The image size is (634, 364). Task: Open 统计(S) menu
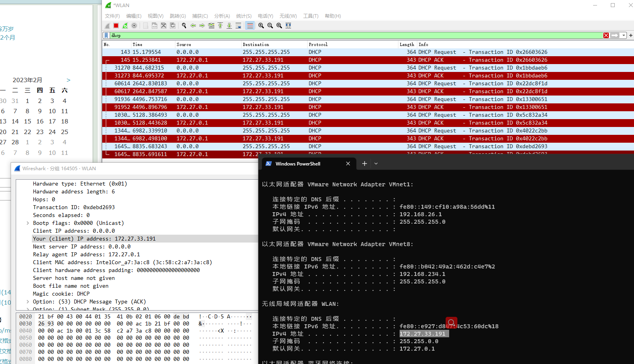click(x=244, y=16)
